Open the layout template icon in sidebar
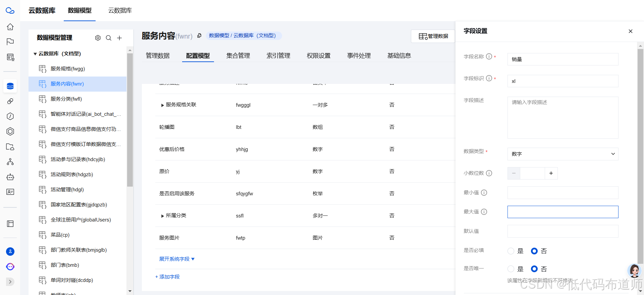 [10, 224]
